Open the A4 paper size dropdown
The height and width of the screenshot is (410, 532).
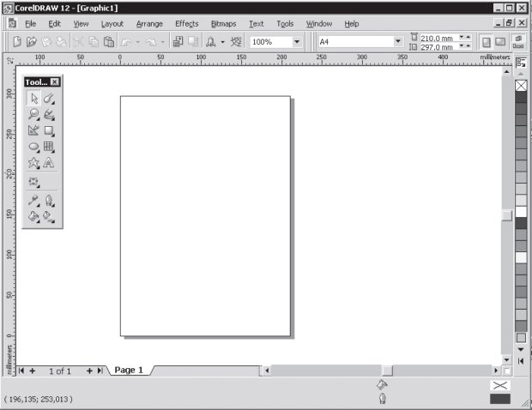pos(398,42)
